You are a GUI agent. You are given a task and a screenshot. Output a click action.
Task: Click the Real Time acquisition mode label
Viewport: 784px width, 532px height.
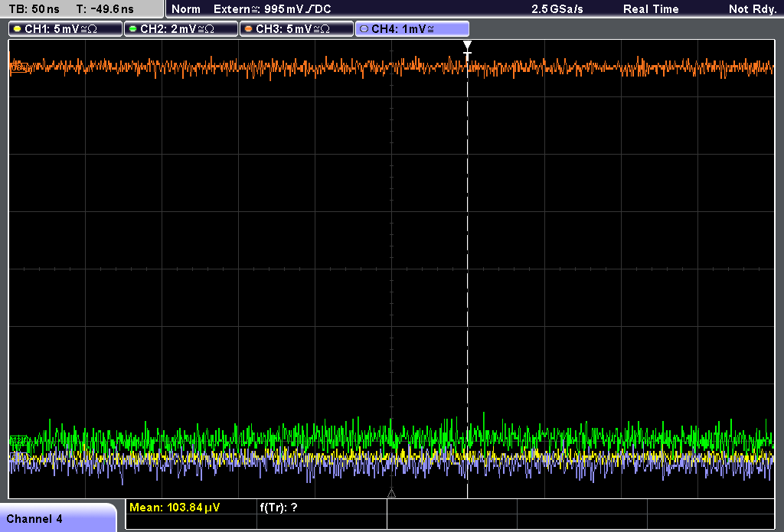651,9
